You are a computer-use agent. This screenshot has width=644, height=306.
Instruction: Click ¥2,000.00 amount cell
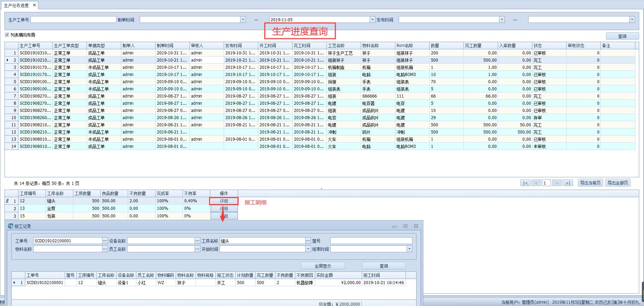coord(338,283)
